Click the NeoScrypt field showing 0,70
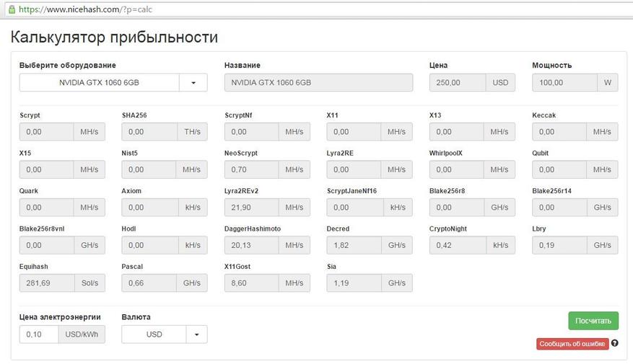Viewport: 633px width, 364px height. click(x=251, y=169)
